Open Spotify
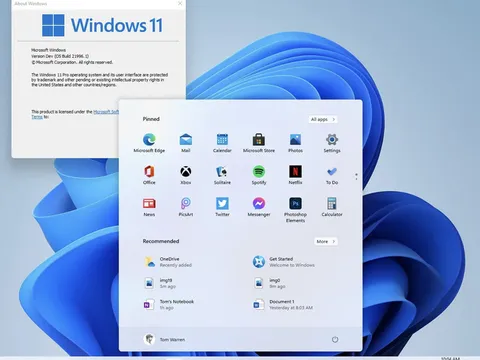 point(259,175)
